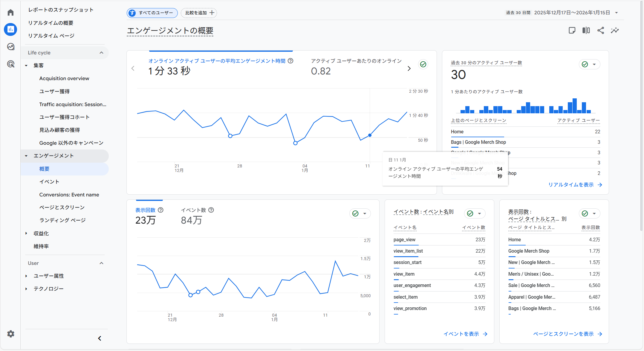Open the date range dropdown

pyautogui.click(x=617, y=13)
